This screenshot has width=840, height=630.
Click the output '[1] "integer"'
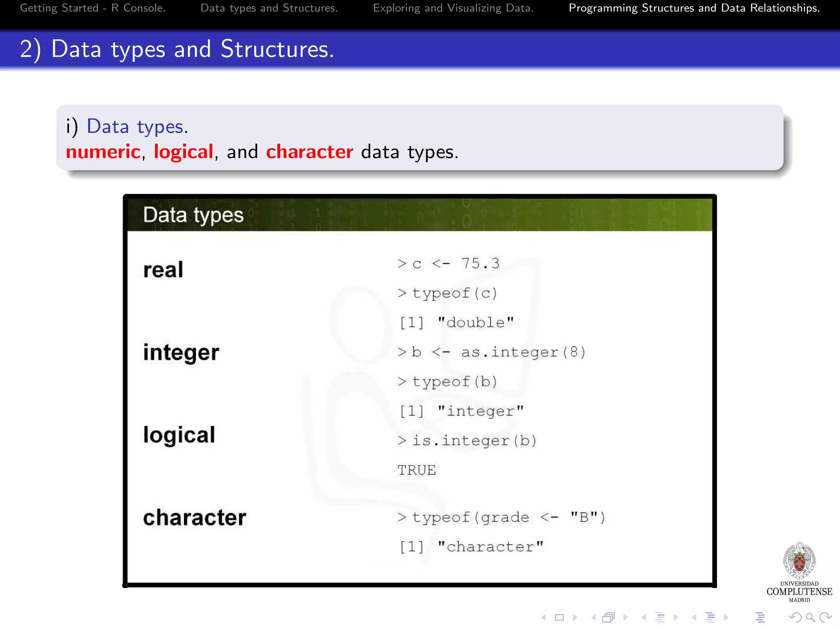coord(462,411)
